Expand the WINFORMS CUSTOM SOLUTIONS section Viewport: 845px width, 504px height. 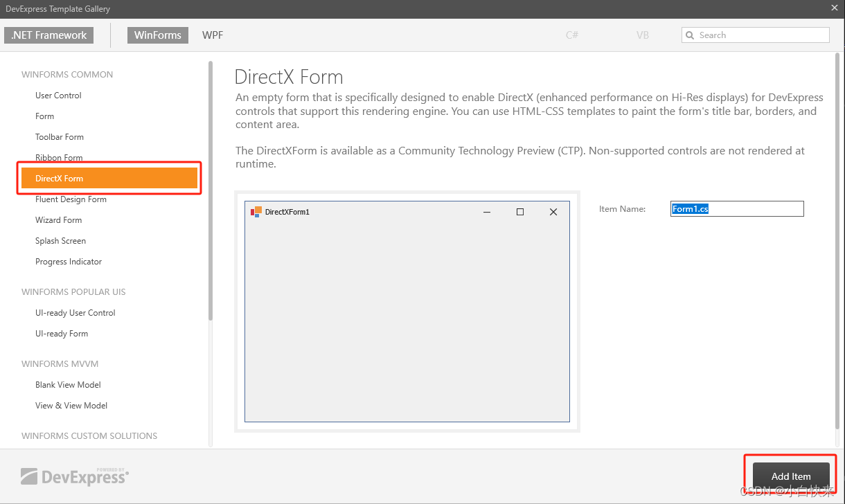pyautogui.click(x=89, y=435)
